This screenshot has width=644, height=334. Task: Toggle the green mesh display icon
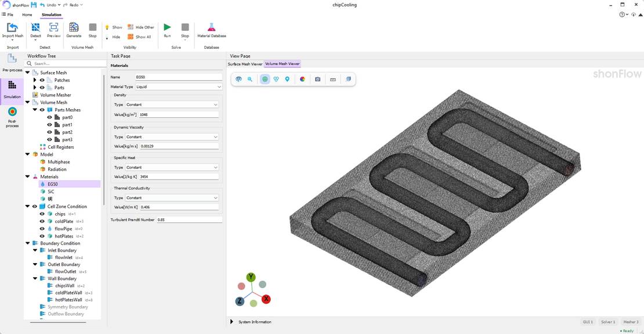(x=265, y=79)
